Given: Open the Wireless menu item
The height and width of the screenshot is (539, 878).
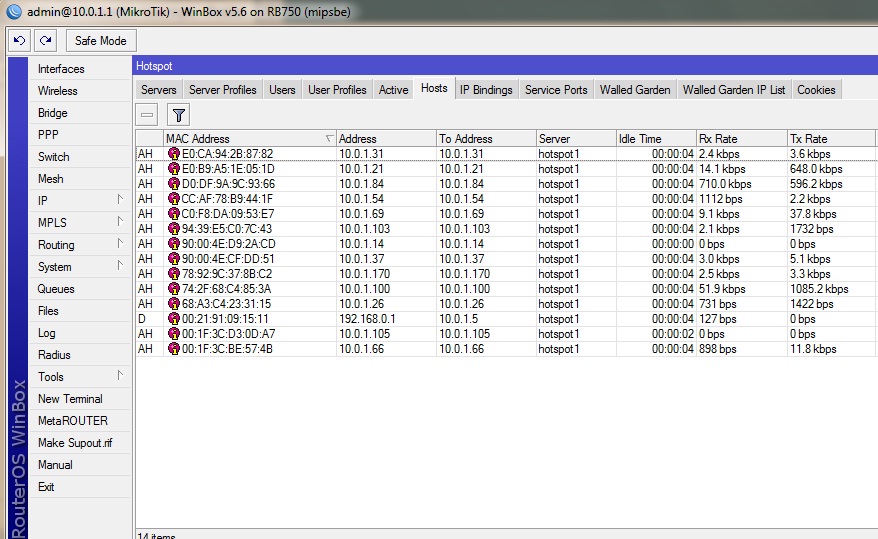Looking at the screenshot, I should [x=80, y=91].
